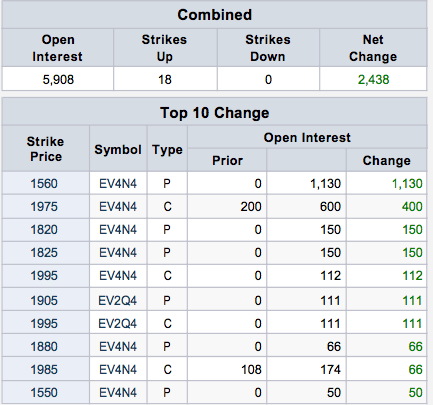Select the Open Interest value 5,908
This screenshot has height=405, width=433.
point(58,80)
